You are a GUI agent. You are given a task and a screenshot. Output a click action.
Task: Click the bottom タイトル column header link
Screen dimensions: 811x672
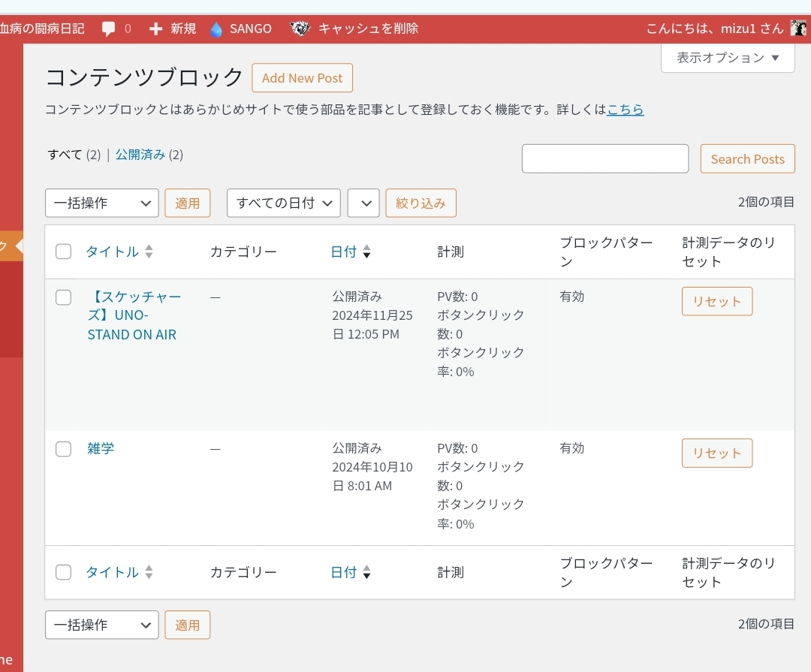pos(112,572)
